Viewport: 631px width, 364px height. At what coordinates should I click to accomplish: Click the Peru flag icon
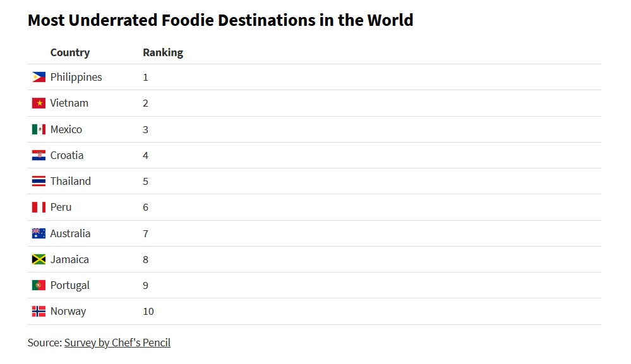[39, 208]
